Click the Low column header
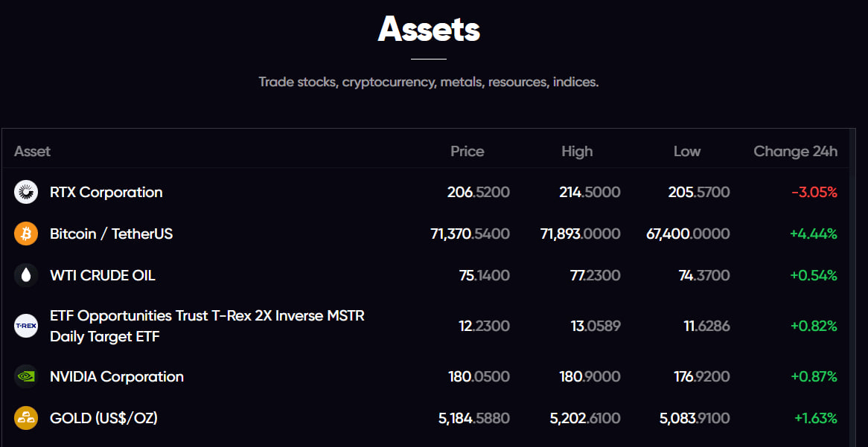Viewport: 868px width, 447px height. (x=686, y=151)
